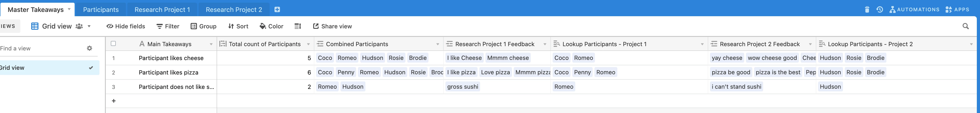
Task: Open Combined Participants column dropdown
Action: pyautogui.click(x=438, y=44)
